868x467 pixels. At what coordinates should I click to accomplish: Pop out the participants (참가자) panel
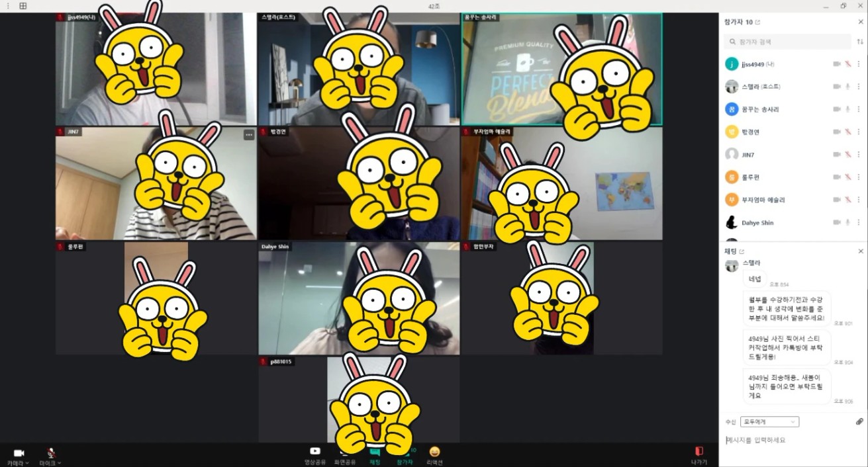(x=757, y=22)
